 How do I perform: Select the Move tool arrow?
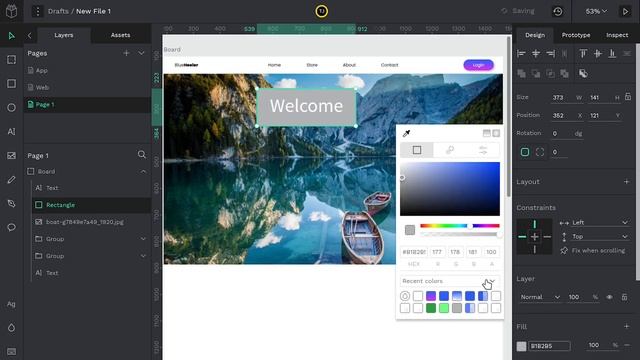coord(11,36)
